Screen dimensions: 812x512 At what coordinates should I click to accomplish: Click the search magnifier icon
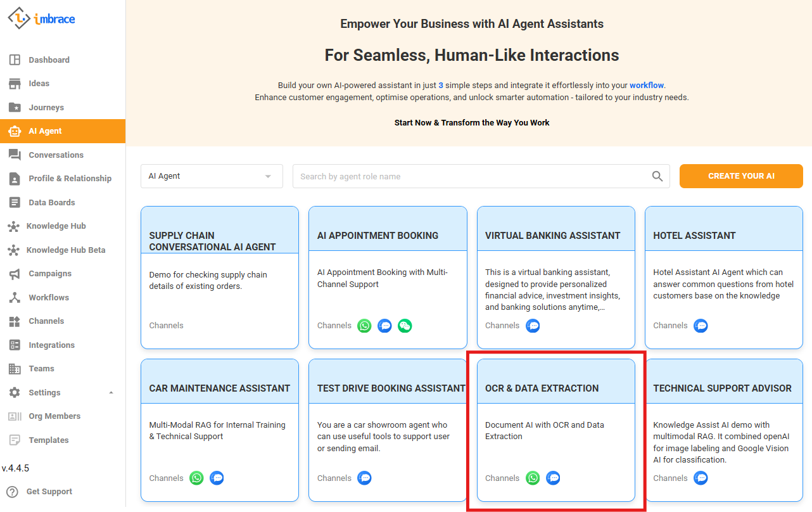click(x=657, y=177)
